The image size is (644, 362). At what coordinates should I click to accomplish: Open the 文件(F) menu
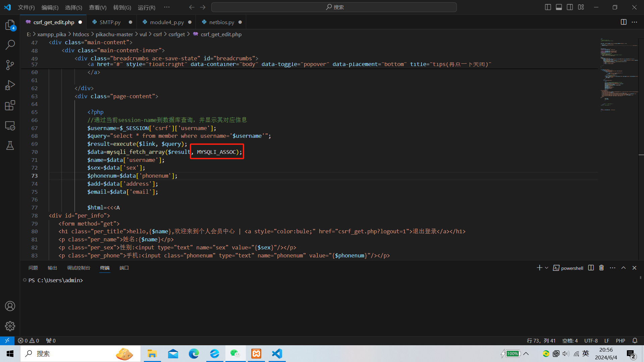26,7
